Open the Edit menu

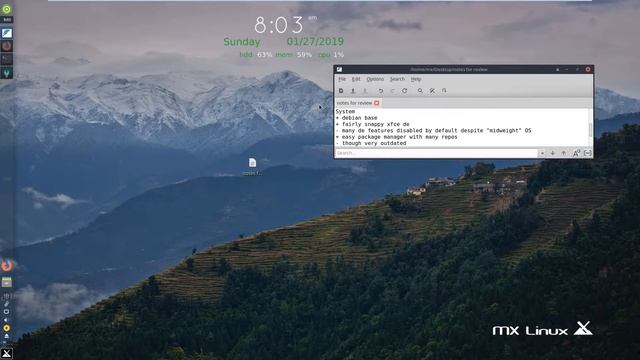point(356,79)
